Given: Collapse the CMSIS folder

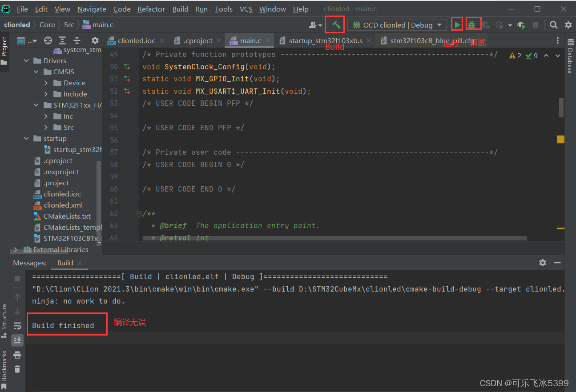Looking at the screenshot, I should (x=36, y=72).
